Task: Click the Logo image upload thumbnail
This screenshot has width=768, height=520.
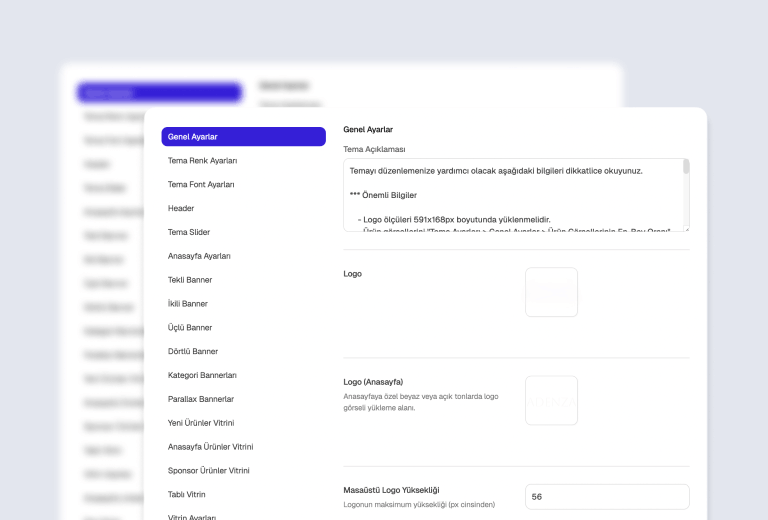Action: [552, 292]
